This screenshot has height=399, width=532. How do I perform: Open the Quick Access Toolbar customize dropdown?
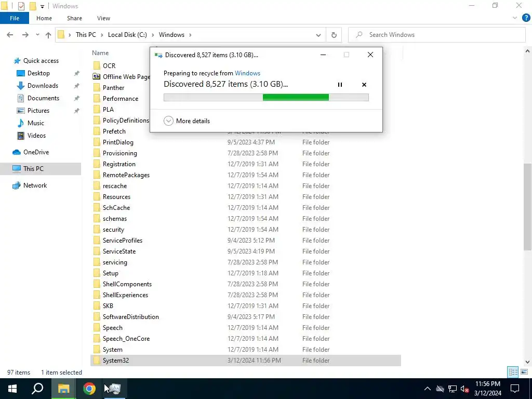42,6
